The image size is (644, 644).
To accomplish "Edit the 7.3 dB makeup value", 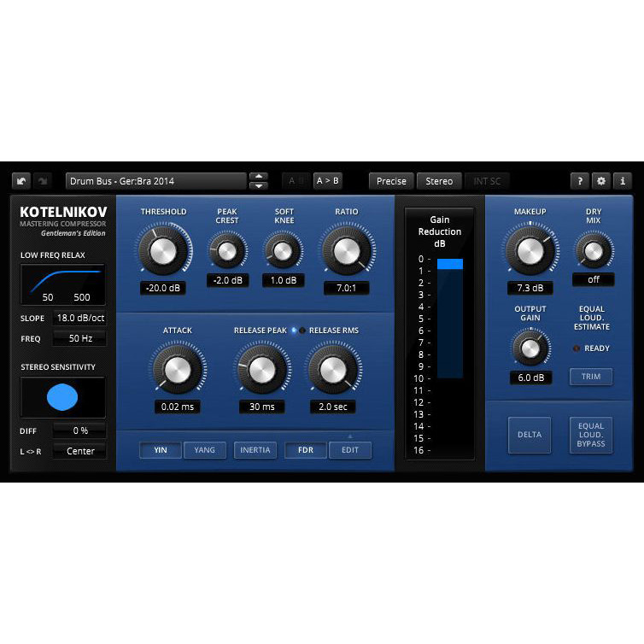I will coord(530,289).
